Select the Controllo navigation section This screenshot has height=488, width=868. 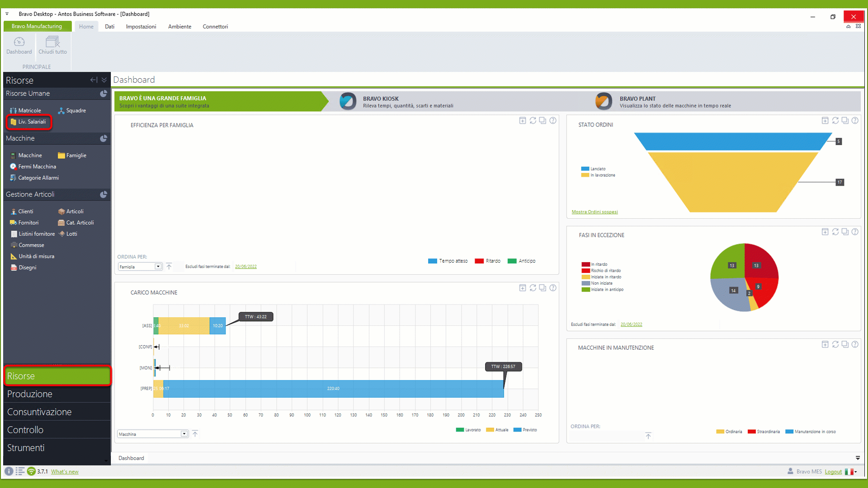[x=57, y=430]
